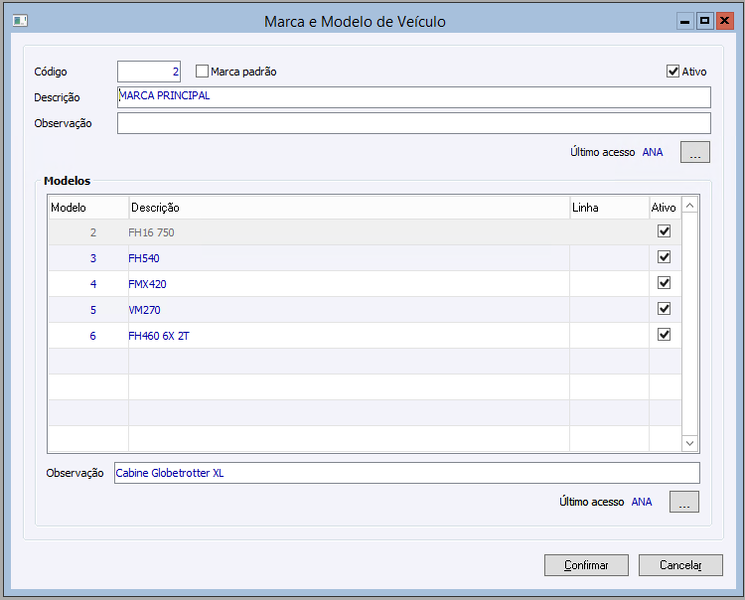This screenshot has width=745, height=600.
Task: Select the FH16 750 row description
Action: [349, 232]
